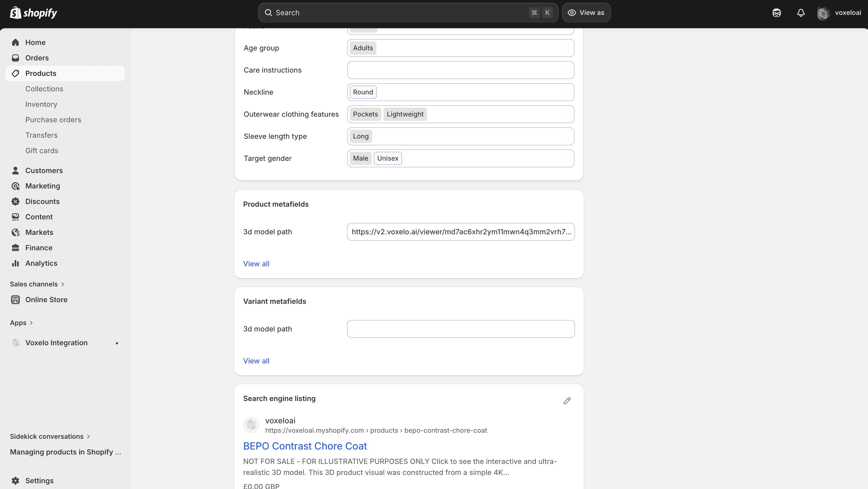
Task: Click the Home icon in the sidebar
Action: pos(15,42)
